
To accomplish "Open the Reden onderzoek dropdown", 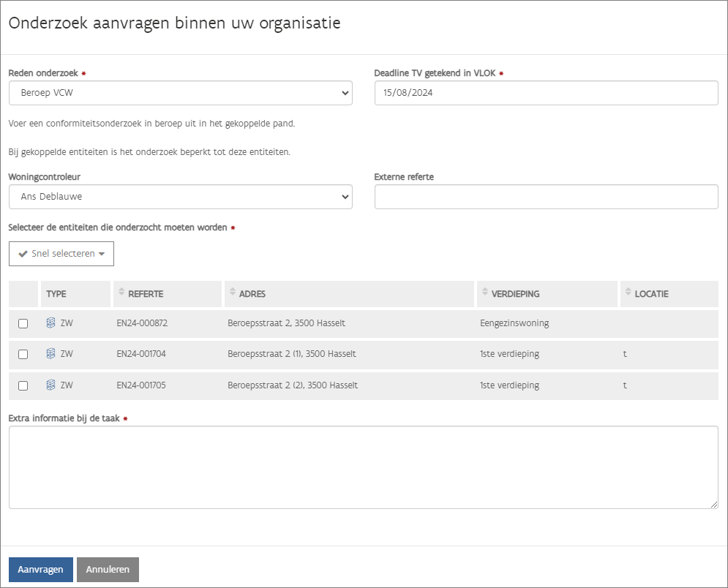I will click(180, 93).
